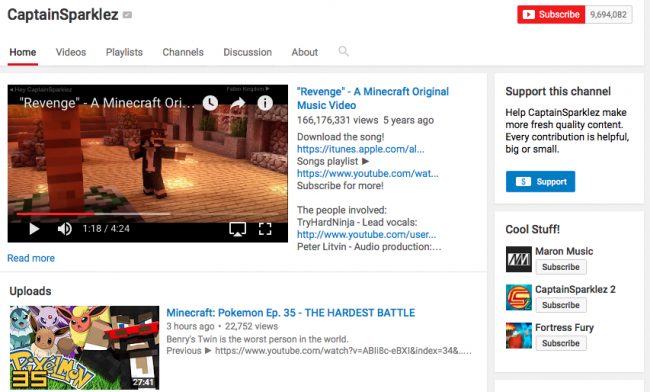
Task: Open the Songs playlist youtube.com/wat link
Action: tap(368, 173)
